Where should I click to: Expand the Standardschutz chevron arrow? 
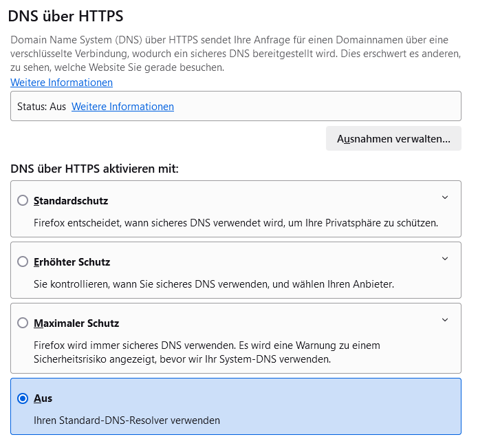pos(445,198)
